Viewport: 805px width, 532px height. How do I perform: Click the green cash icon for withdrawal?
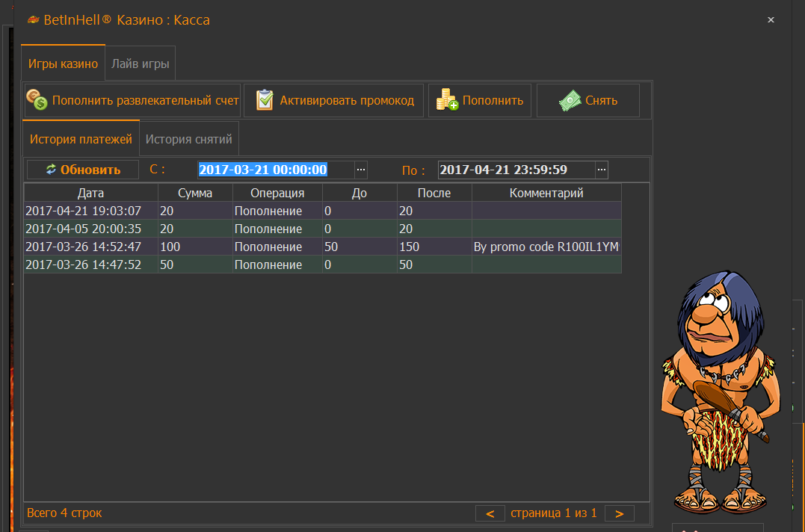570,101
